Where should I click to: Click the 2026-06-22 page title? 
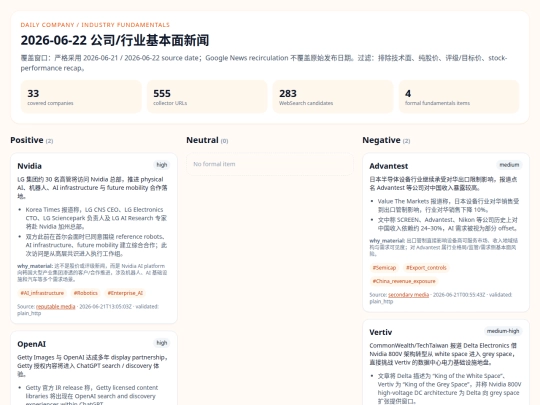(115, 40)
